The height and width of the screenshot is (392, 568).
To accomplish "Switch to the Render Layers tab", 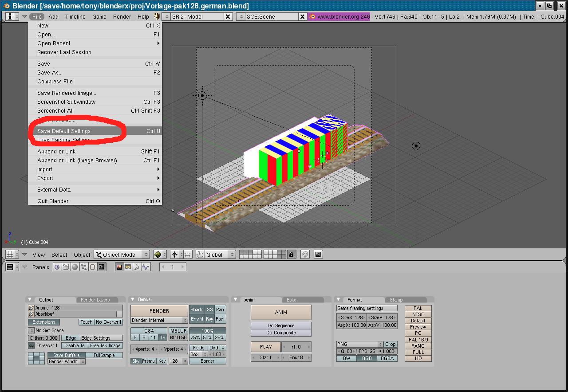I will point(95,300).
